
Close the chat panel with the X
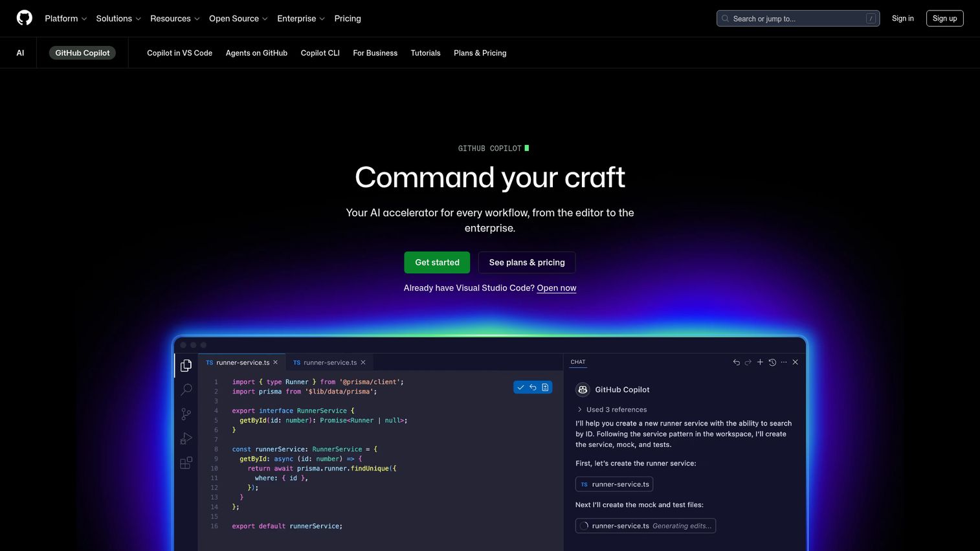coord(796,362)
